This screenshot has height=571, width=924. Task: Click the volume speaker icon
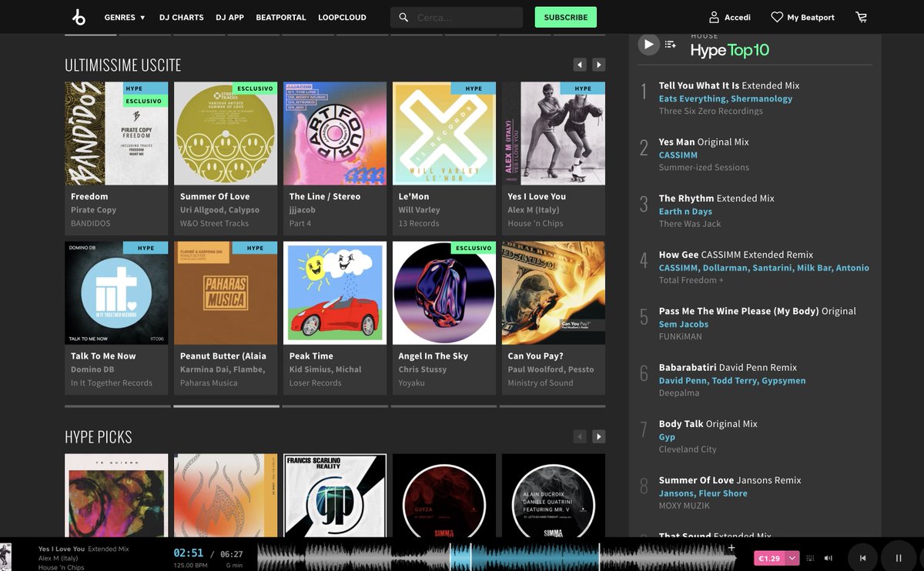(x=828, y=558)
